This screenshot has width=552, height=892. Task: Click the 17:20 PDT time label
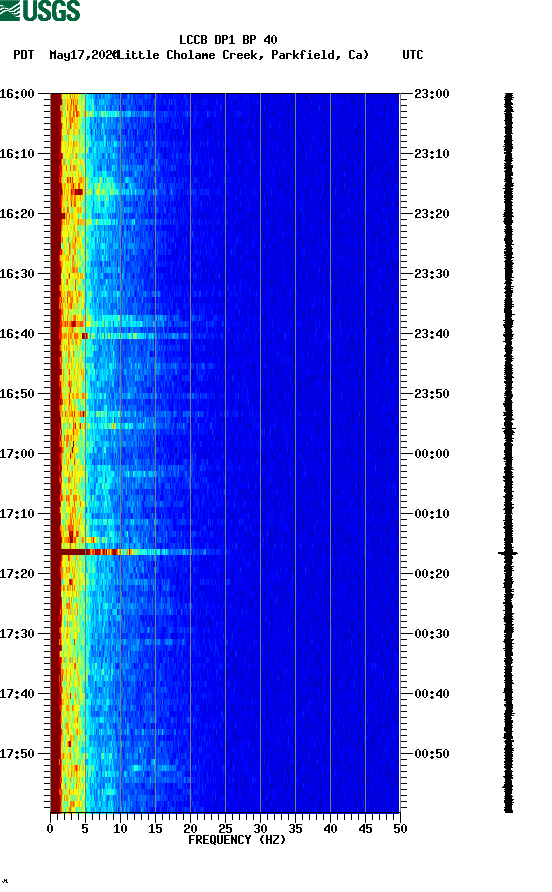click(17, 574)
